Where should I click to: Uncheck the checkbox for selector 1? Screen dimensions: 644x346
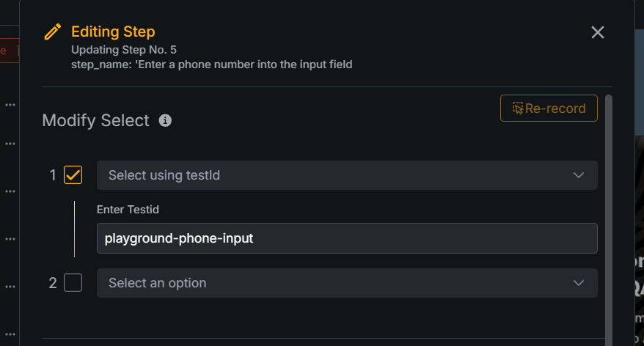[x=73, y=175]
